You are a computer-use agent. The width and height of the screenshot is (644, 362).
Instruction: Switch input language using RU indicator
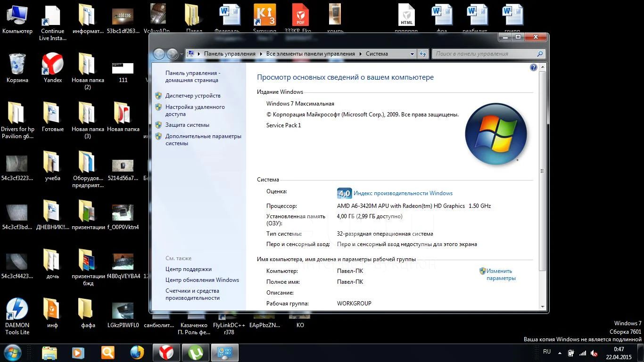(547, 352)
